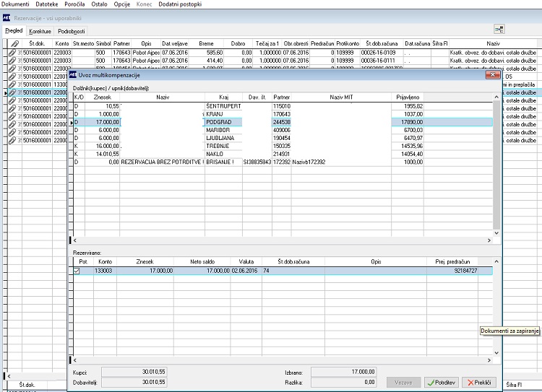Viewport: 542px width, 392px height.
Task: Click the Izbrano amount field
Action: [x=343, y=372]
